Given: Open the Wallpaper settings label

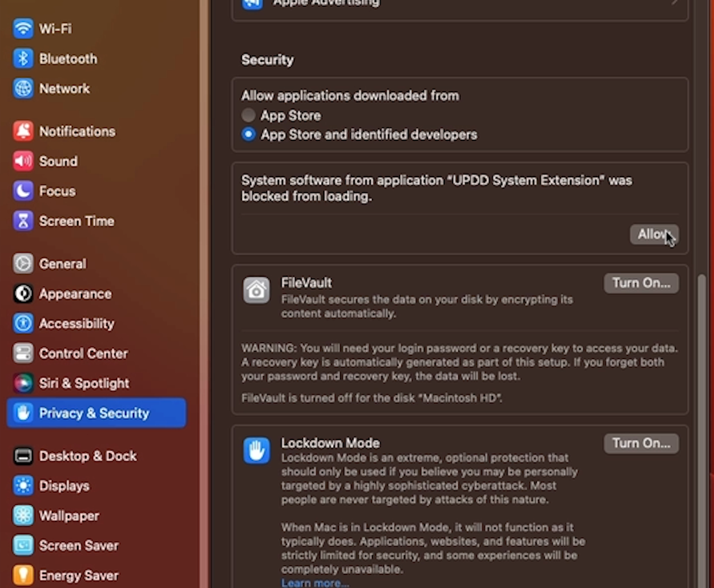Looking at the screenshot, I should 69,516.
